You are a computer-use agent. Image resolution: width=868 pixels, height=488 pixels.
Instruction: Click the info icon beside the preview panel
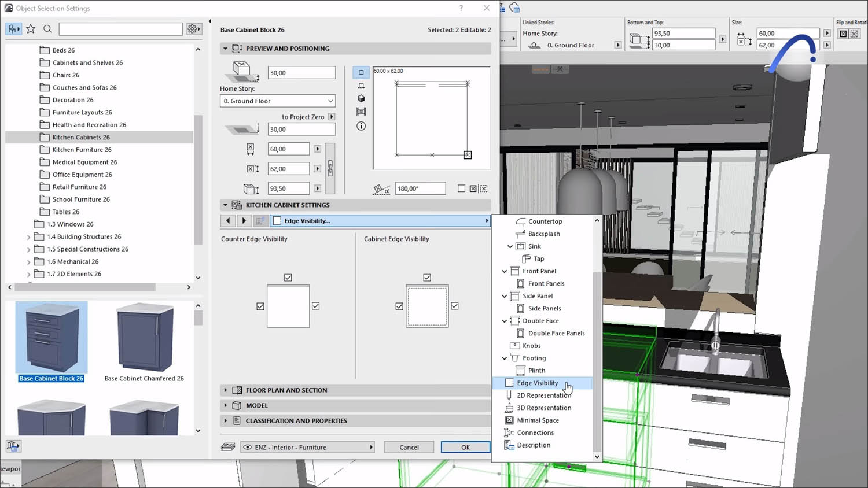point(361,126)
